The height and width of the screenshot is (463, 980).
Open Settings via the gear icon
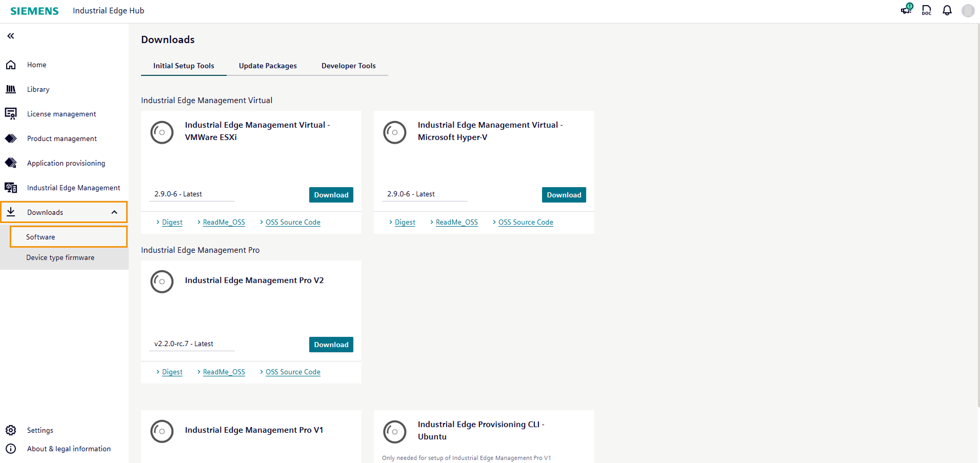tap(11, 430)
